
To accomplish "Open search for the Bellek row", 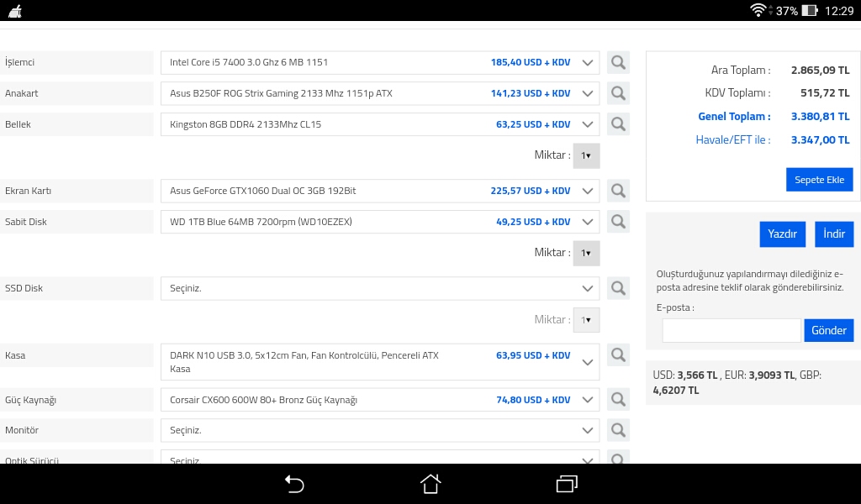I will pos(618,124).
